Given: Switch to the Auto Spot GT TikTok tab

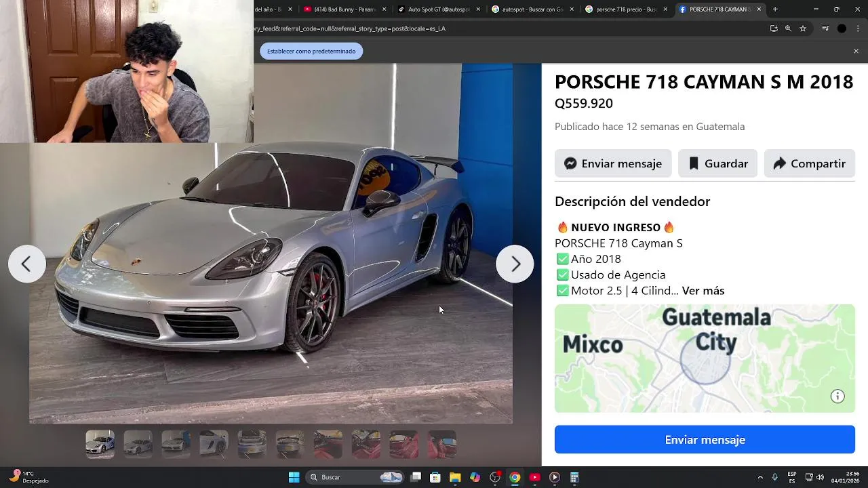Looking at the screenshot, I should pyautogui.click(x=438, y=9).
